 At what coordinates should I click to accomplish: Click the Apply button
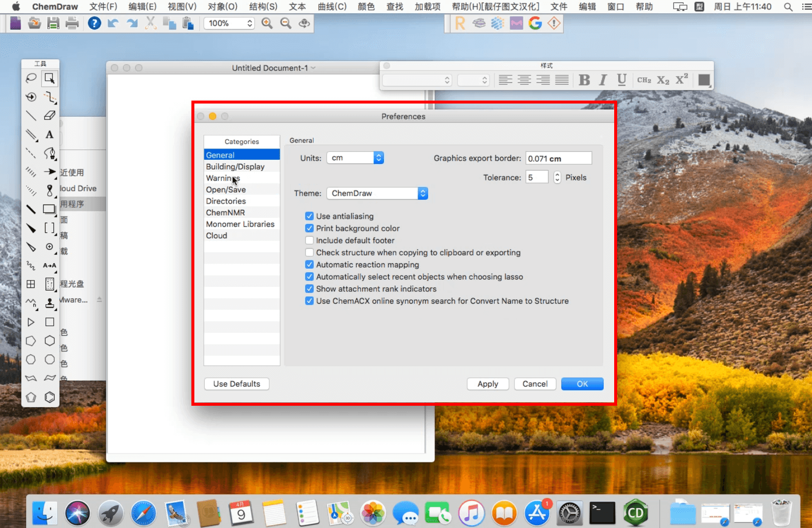pos(488,384)
